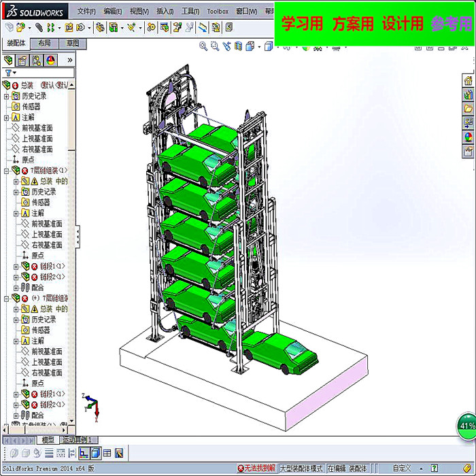The width and height of the screenshot is (476, 476).
Task: Open the Insert Components dropdown arrow
Action: pos(29,29)
